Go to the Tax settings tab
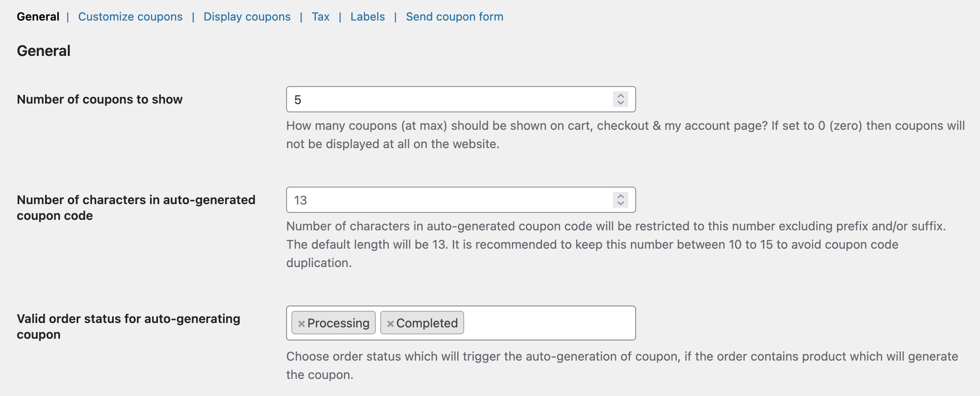The width and height of the screenshot is (980, 396). click(x=320, y=17)
